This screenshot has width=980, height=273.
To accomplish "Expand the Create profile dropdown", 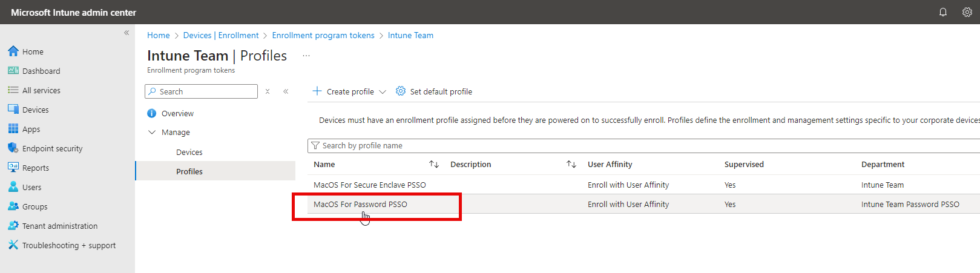I will click(x=382, y=92).
